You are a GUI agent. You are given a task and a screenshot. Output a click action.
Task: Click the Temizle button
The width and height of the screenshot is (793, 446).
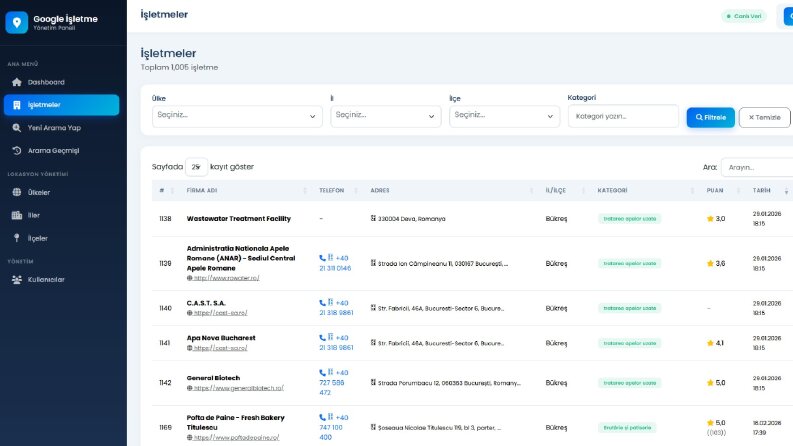coord(764,117)
